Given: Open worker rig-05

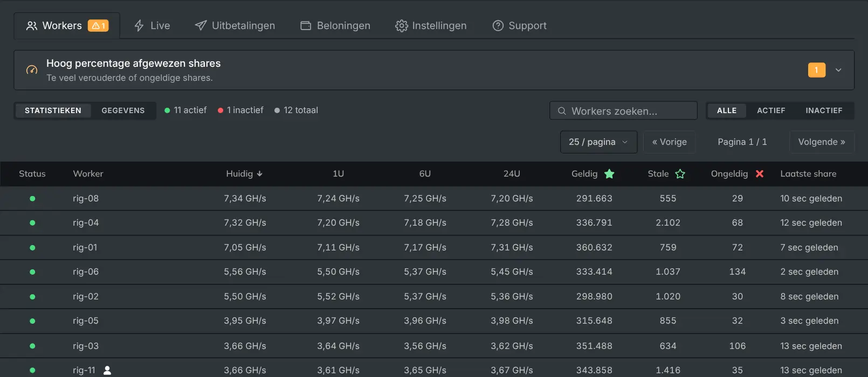Looking at the screenshot, I should pos(86,321).
